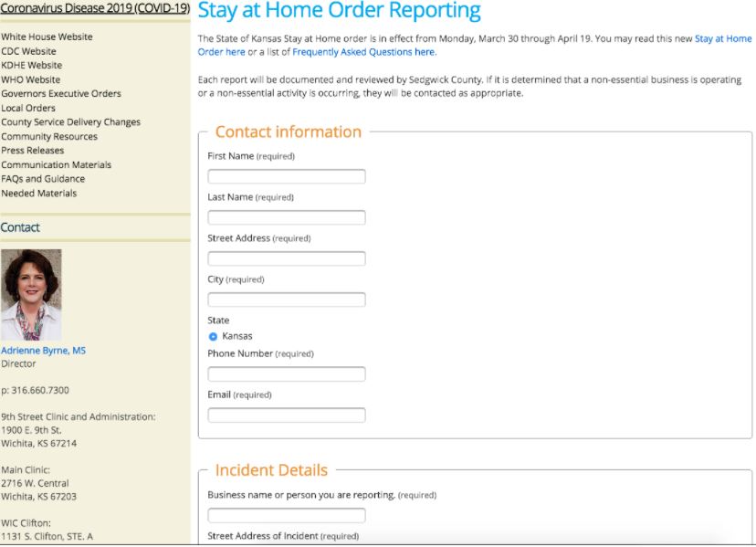Open the Coronavirus Disease 2019 (COVID-19) heading link
The width and height of the screenshot is (756, 547).
coord(95,8)
